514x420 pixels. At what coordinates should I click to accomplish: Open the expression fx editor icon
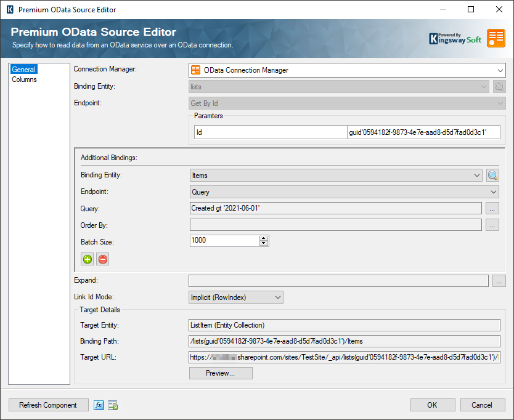tap(99, 405)
